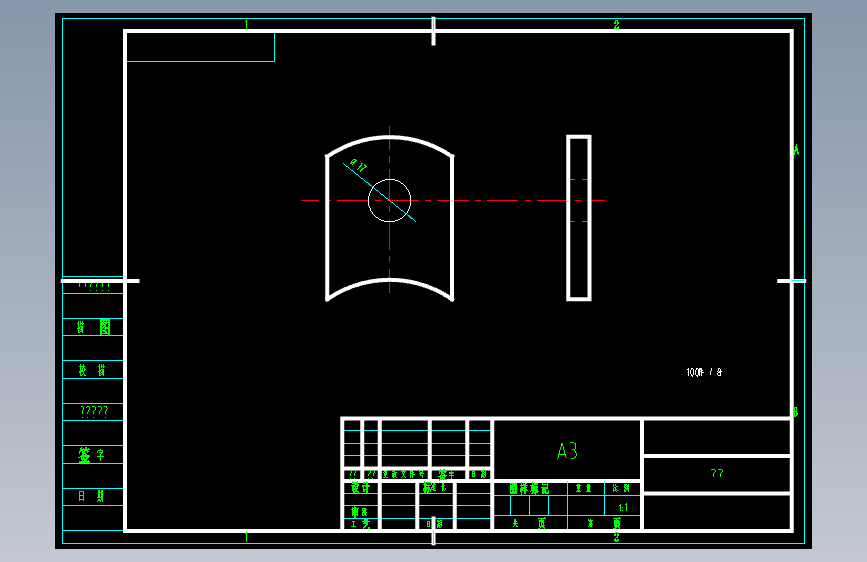Click the "校描" label in the left column
This screenshot has height=562, width=867.
[x=92, y=370]
